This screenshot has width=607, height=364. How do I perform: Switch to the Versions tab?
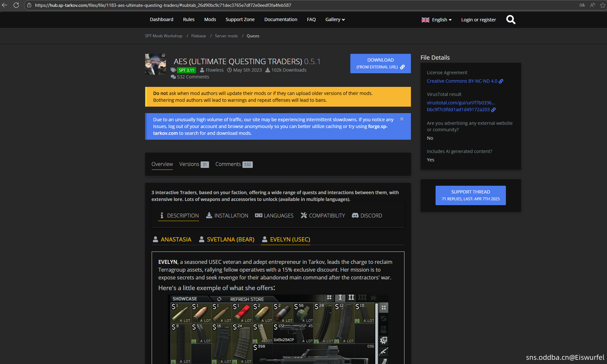click(194, 164)
